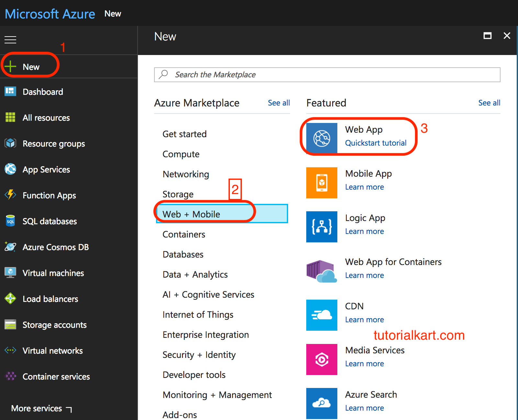The width and height of the screenshot is (518, 420).
Task: Click the Web App globe icon
Action: [321, 138]
